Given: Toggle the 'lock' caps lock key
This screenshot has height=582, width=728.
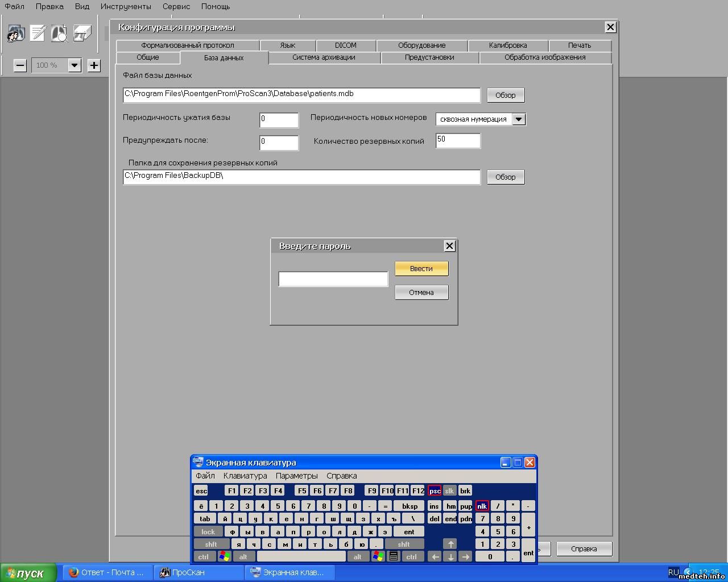Looking at the screenshot, I should (208, 532).
